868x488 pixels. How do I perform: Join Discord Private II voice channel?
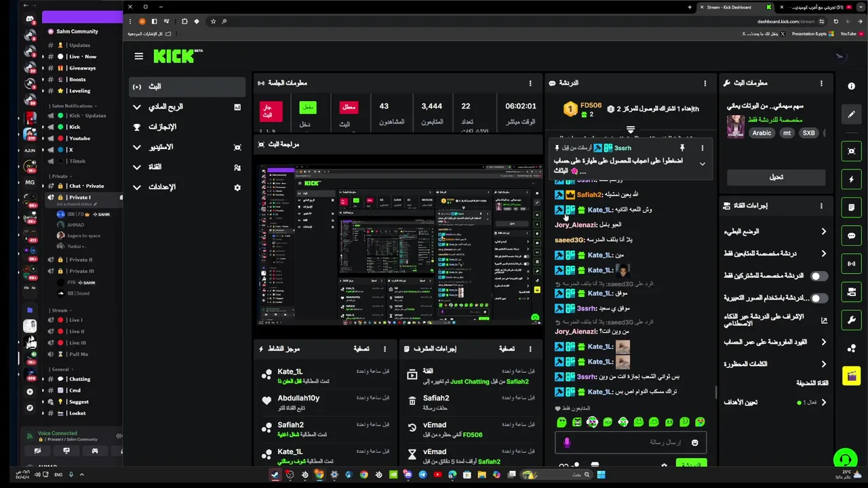(81, 260)
